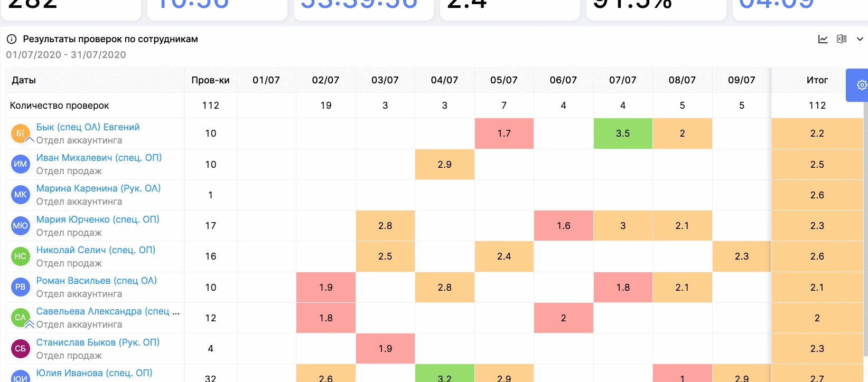Click the info icon beside the report title
Image resolution: width=868 pixels, height=382 pixels.
12,39
